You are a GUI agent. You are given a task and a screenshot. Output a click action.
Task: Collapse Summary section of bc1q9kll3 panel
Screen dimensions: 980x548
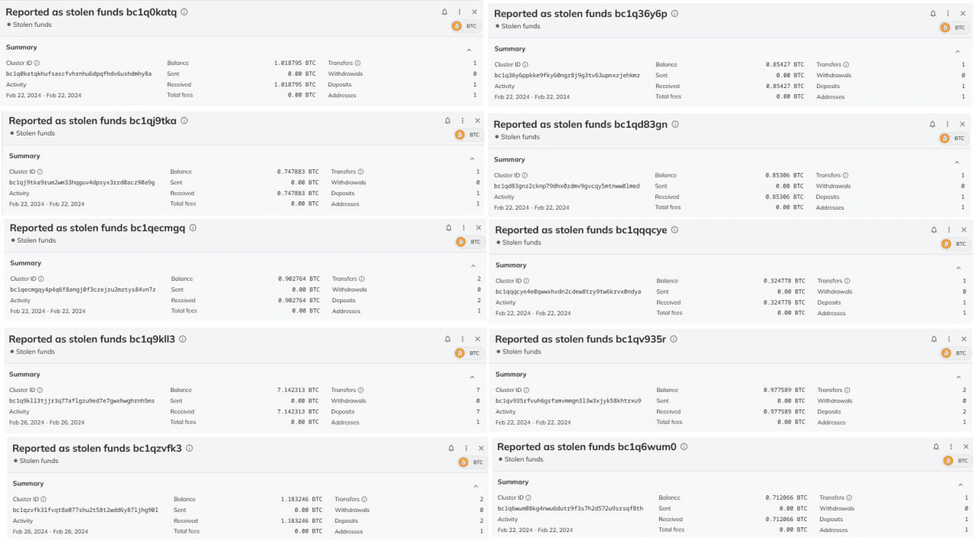tap(472, 377)
